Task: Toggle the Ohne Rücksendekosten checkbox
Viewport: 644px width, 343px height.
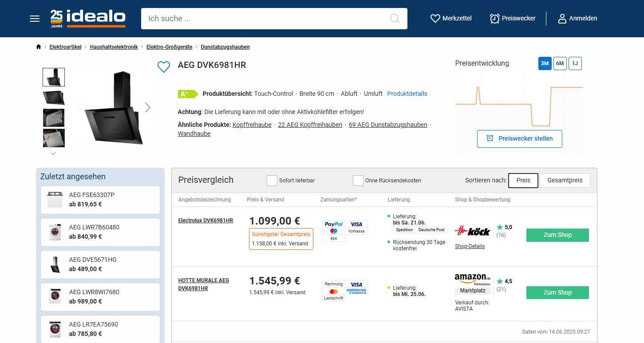Action: pos(358,181)
